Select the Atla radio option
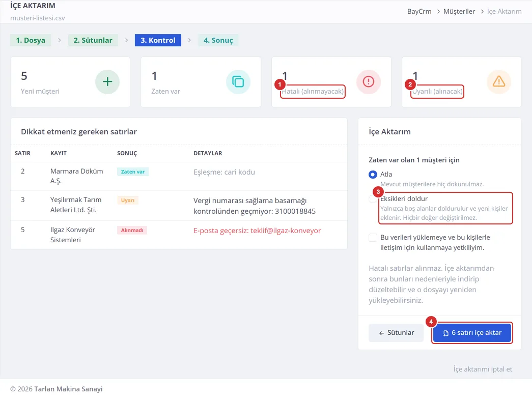 (x=373, y=175)
